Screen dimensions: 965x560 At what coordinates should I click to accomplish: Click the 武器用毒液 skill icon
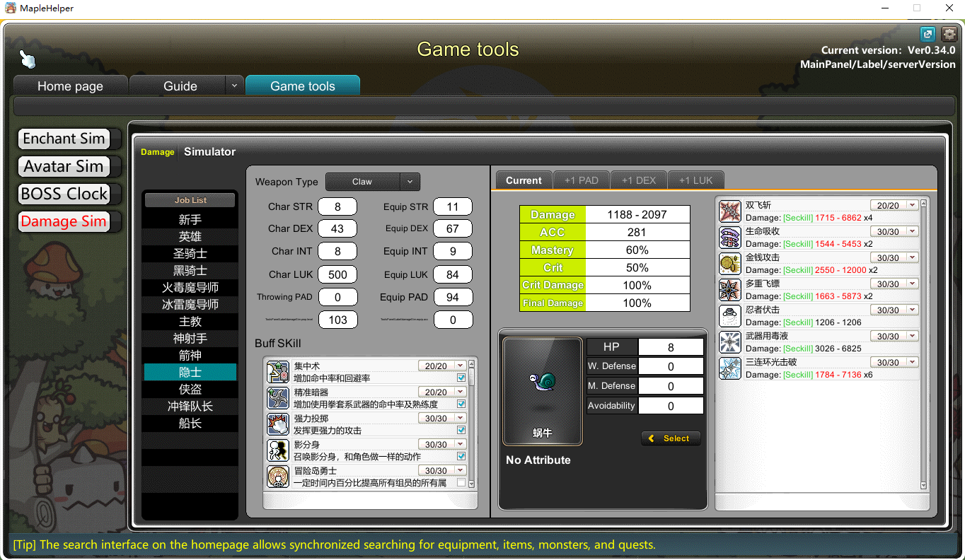coord(729,342)
